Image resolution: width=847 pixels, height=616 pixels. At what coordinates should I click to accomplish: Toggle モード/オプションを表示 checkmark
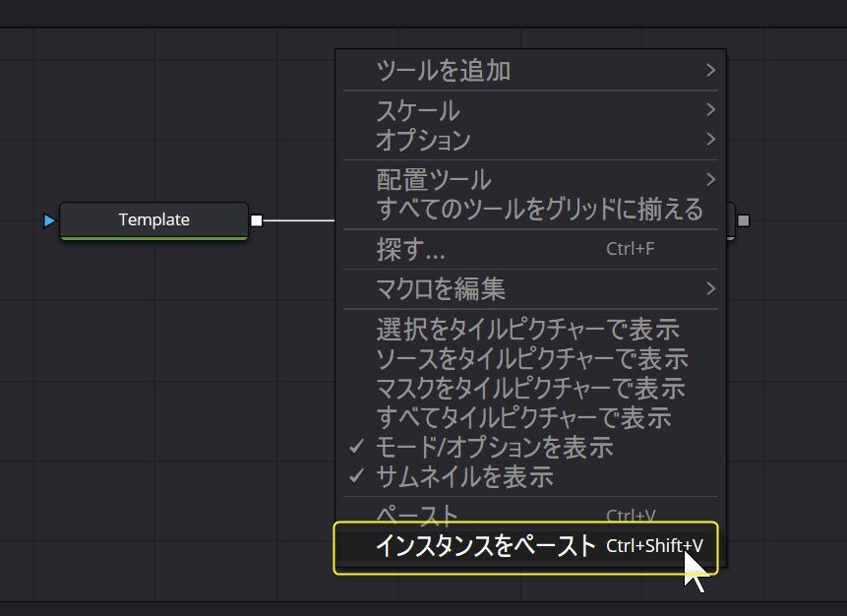[530, 447]
